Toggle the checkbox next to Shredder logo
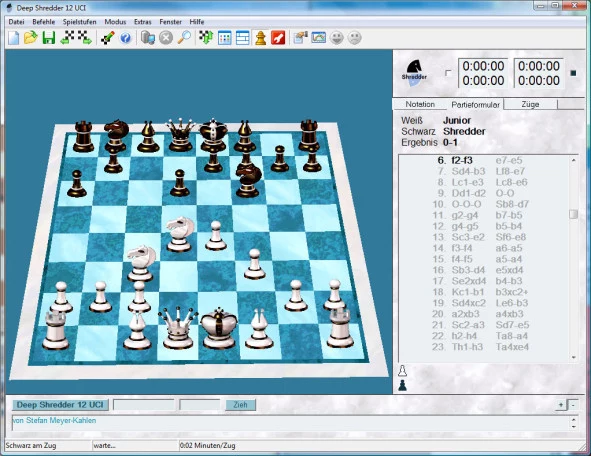The width and height of the screenshot is (591, 456). point(448,73)
